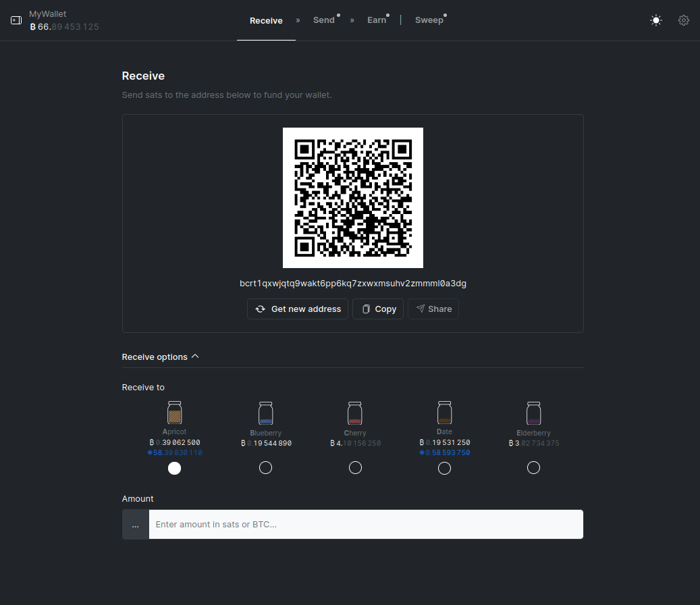Image resolution: width=700 pixels, height=605 pixels.
Task: Click the Receive page heading
Action: click(x=143, y=76)
